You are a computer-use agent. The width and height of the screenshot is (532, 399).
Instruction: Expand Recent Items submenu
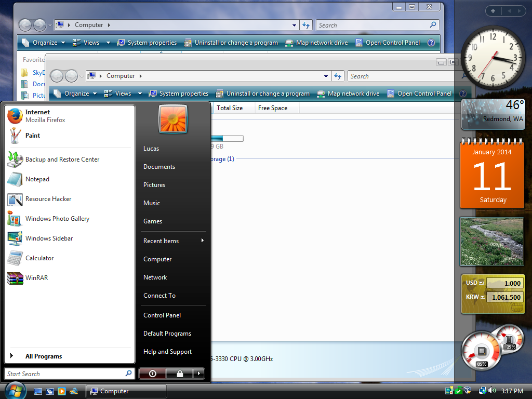(x=174, y=241)
